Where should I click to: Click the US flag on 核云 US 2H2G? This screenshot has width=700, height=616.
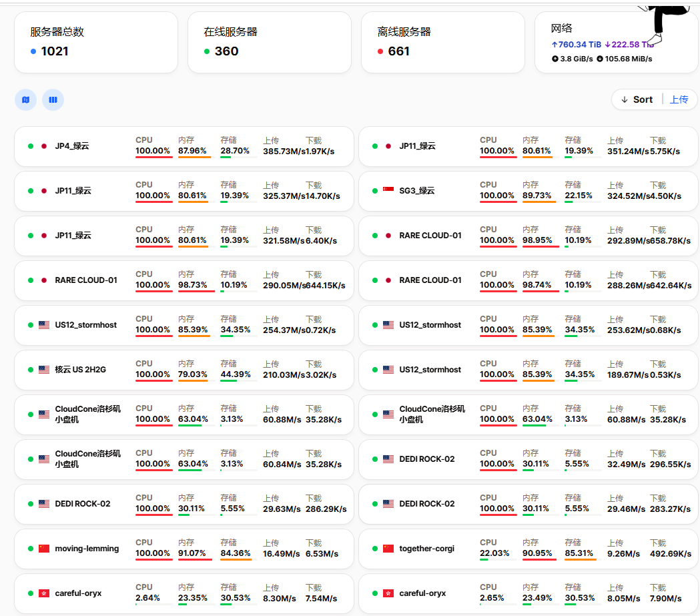44,370
